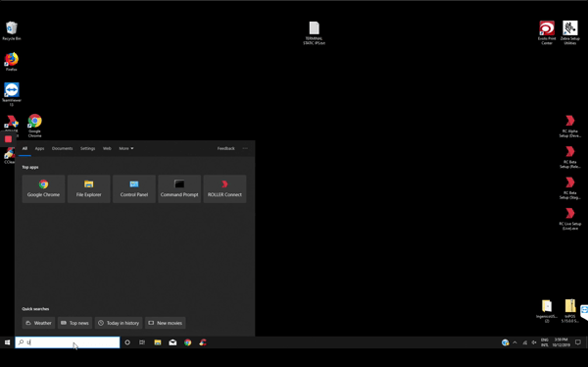Click Feedback link in search panel

[x=225, y=148]
